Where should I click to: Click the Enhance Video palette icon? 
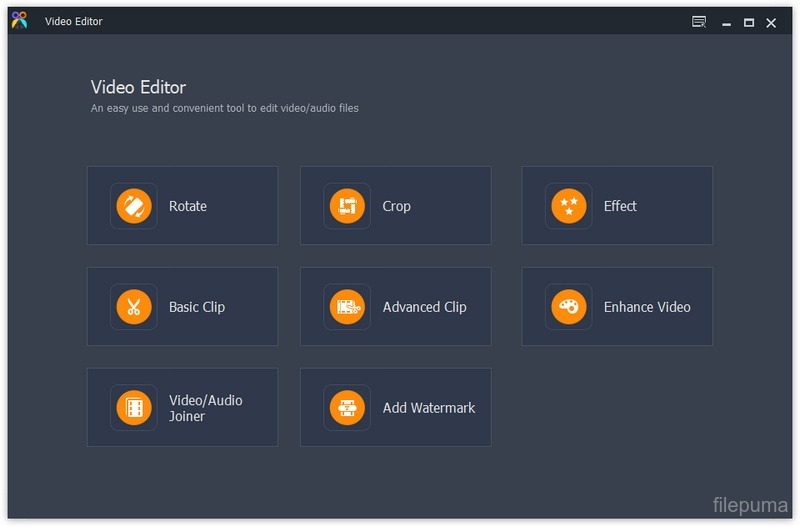(568, 307)
